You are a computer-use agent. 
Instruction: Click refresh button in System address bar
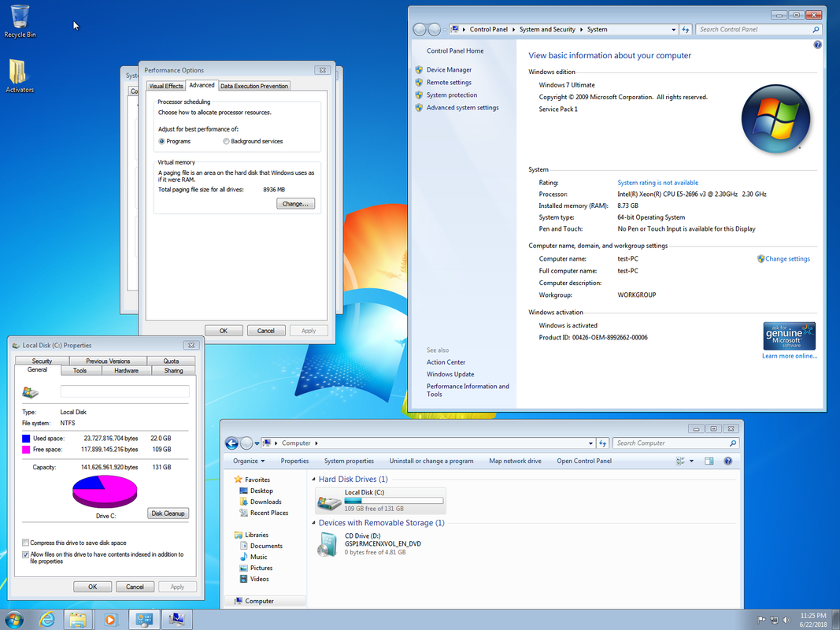click(x=686, y=29)
